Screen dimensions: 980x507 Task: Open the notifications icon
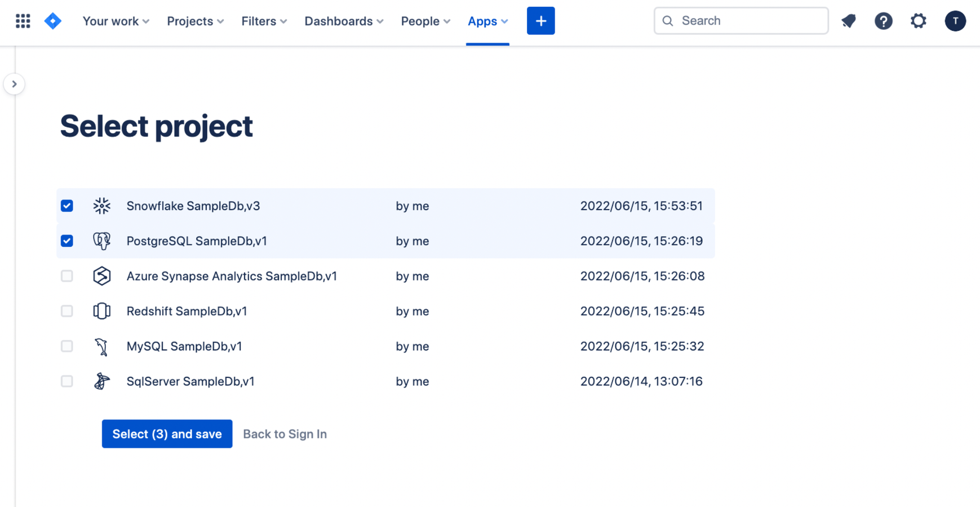[x=849, y=21]
